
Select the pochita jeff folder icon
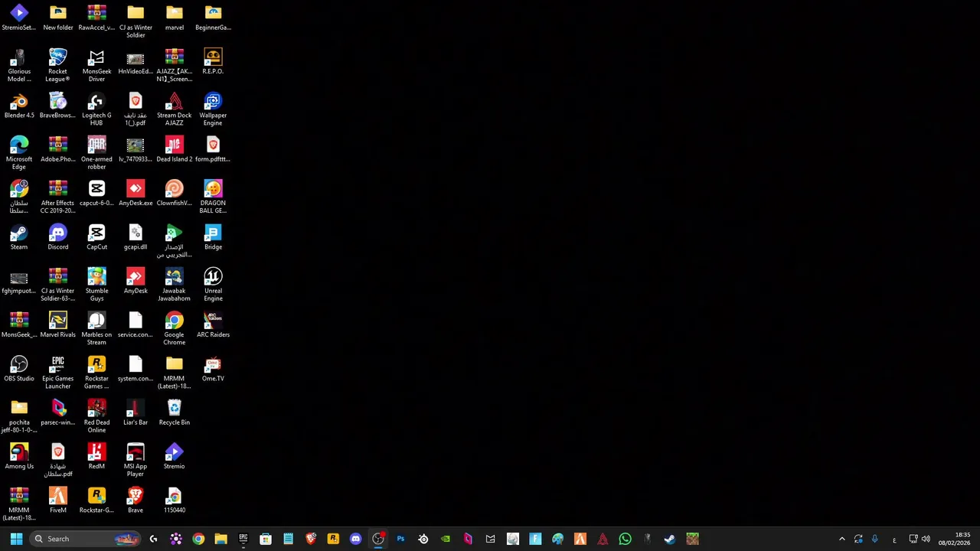19,416
